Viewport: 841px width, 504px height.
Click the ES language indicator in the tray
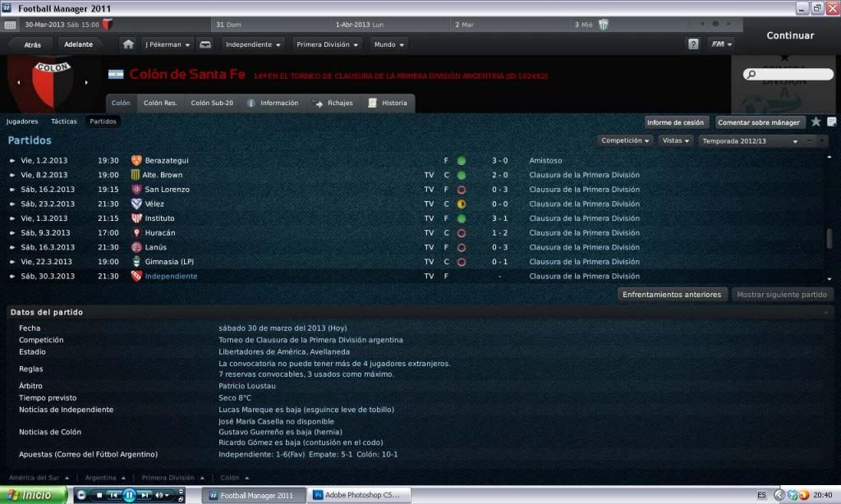[x=761, y=495]
